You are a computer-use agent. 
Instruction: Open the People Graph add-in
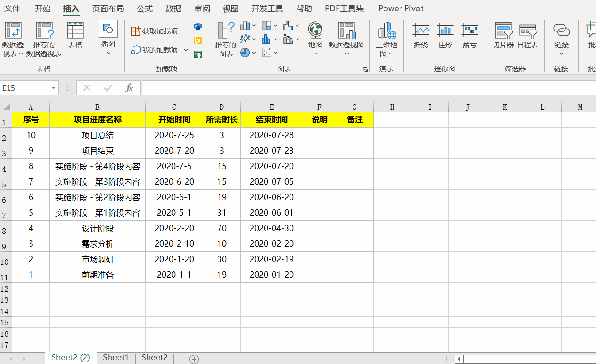coord(198,54)
